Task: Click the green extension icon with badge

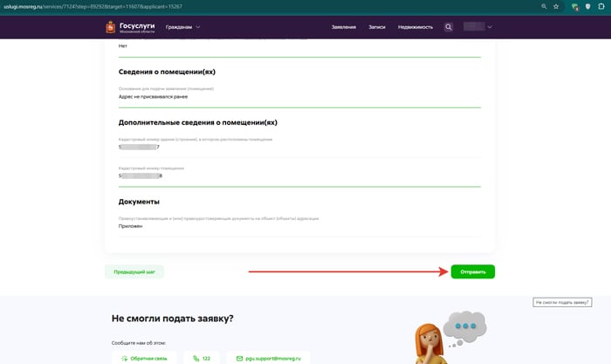Action: (x=574, y=7)
